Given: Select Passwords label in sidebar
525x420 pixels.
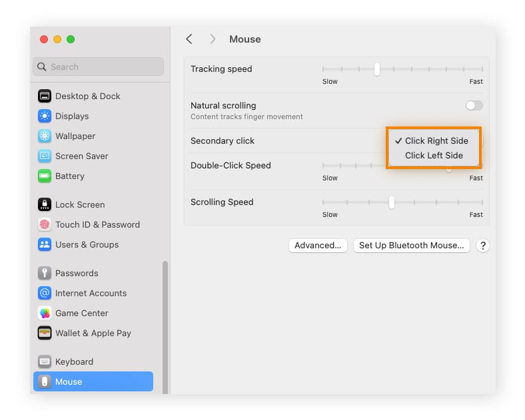Looking at the screenshot, I should coord(77,273).
